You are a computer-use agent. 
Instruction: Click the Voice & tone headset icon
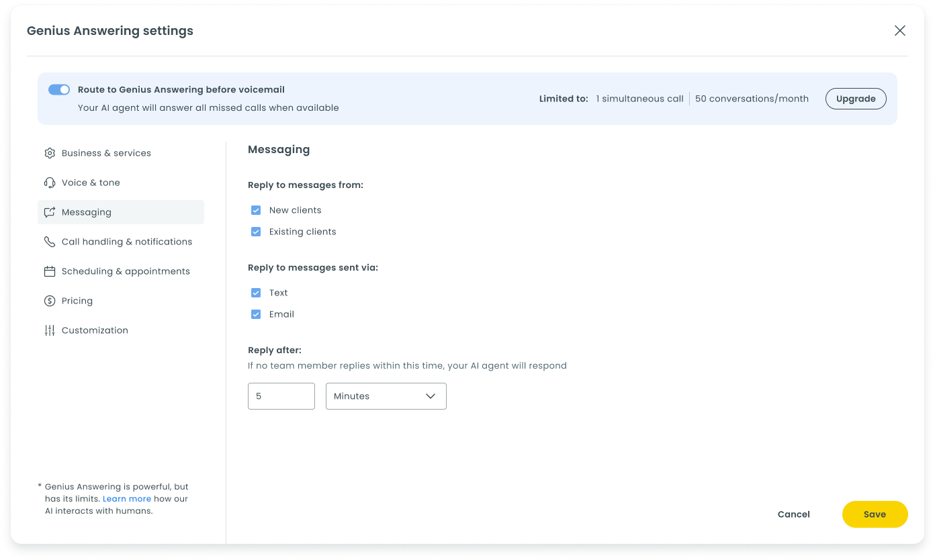coord(50,183)
